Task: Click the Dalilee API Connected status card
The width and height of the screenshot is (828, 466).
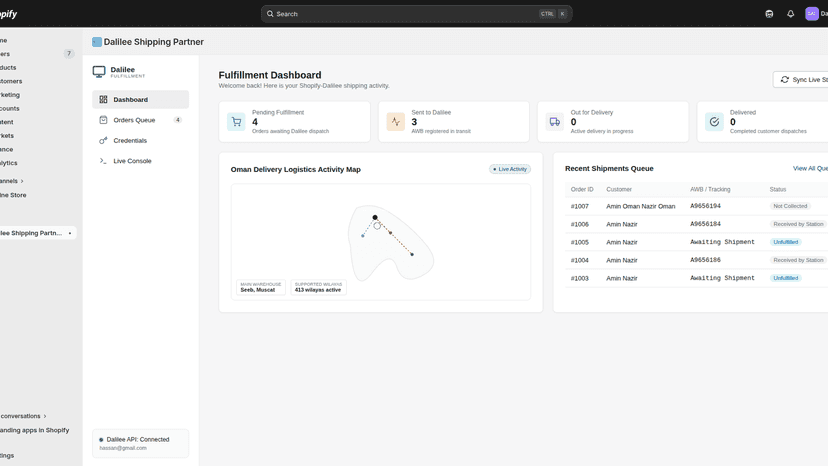Action: tap(140, 443)
